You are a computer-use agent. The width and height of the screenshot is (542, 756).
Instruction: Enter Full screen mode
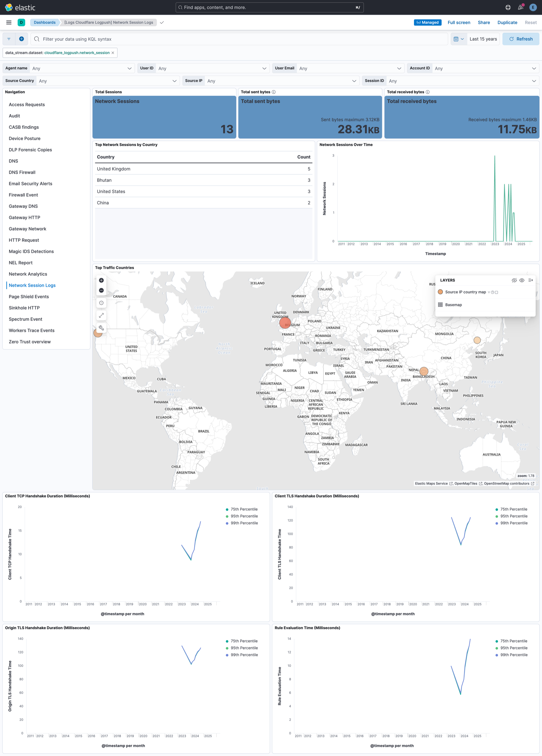pos(459,22)
